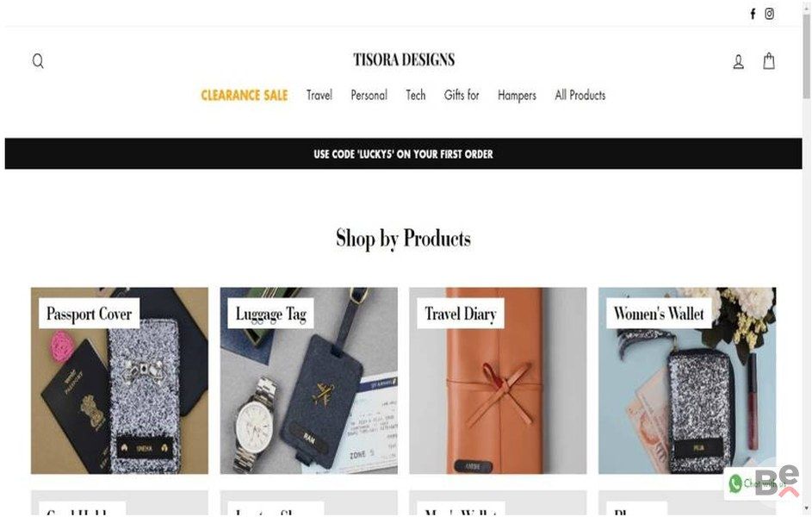Open the Passport Cover product tile
The width and height of the screenshot is (812, 517).
click(x=120, y=381)
